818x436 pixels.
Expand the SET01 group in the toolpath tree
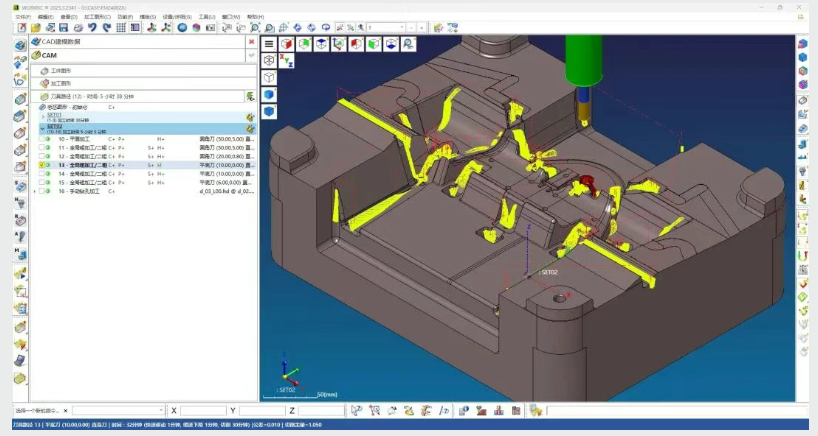click(x=42, y=115)
